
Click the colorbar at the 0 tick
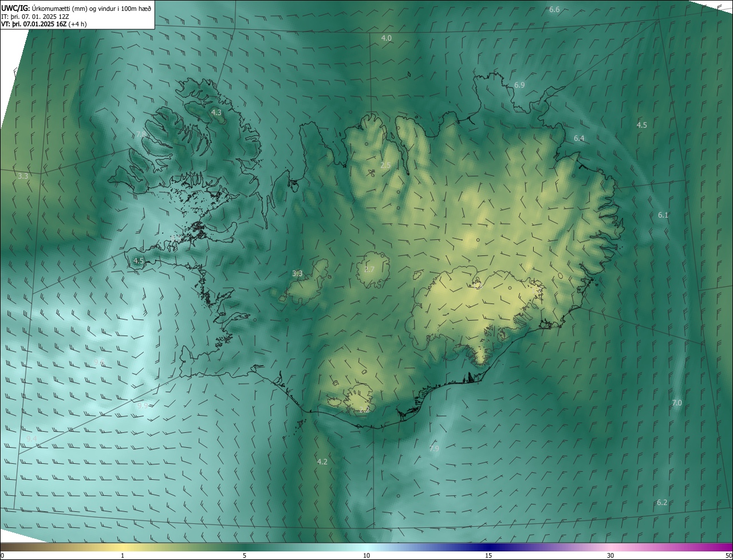2,555
